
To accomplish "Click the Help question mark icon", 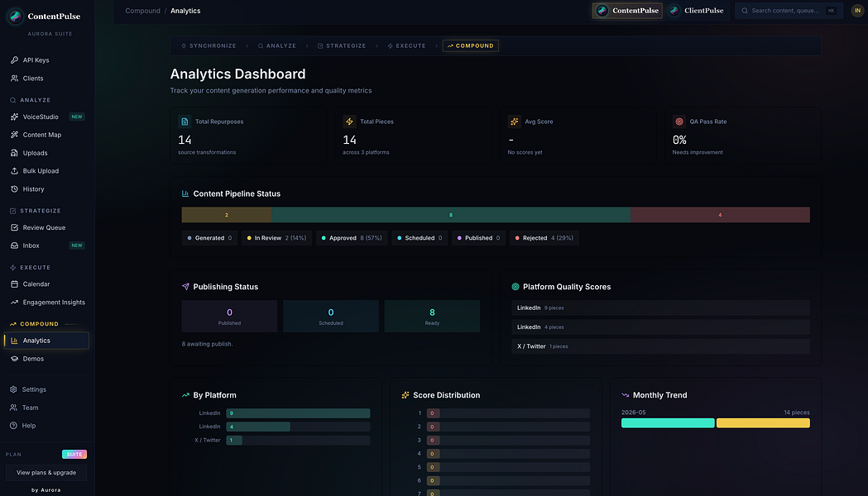I will [13, 425].
